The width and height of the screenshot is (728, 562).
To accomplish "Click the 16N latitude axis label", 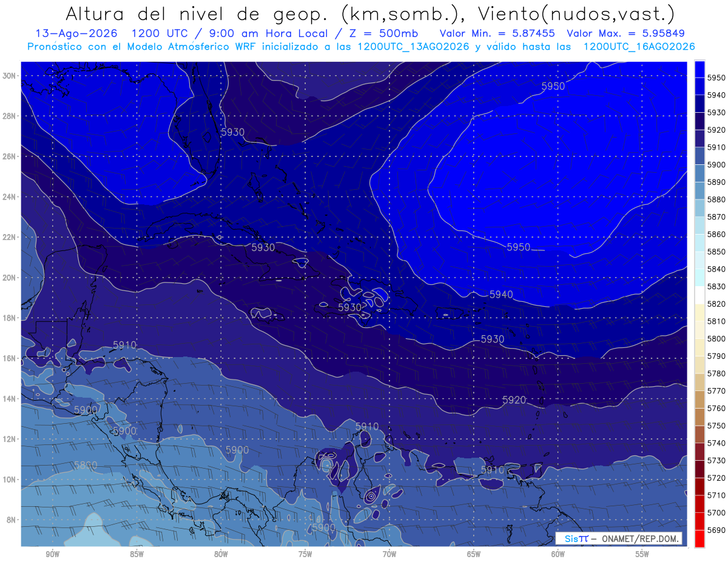I will 10,358.
